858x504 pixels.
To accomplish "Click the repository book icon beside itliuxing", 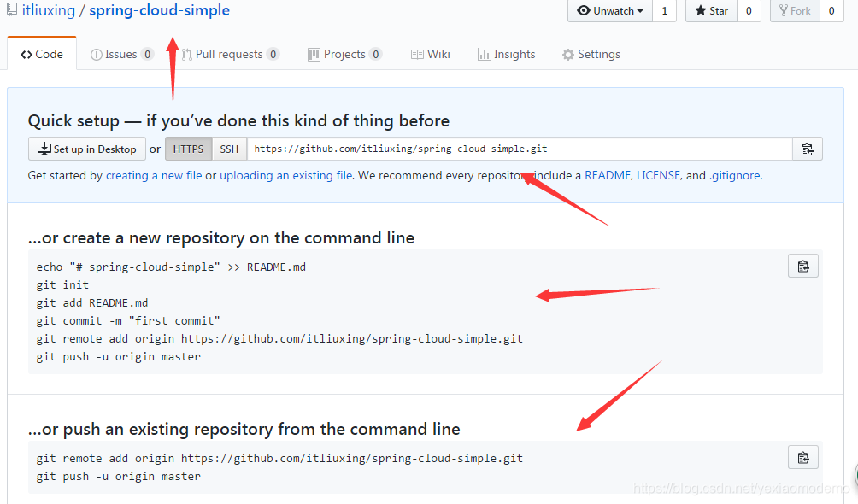I will [11, 10].
